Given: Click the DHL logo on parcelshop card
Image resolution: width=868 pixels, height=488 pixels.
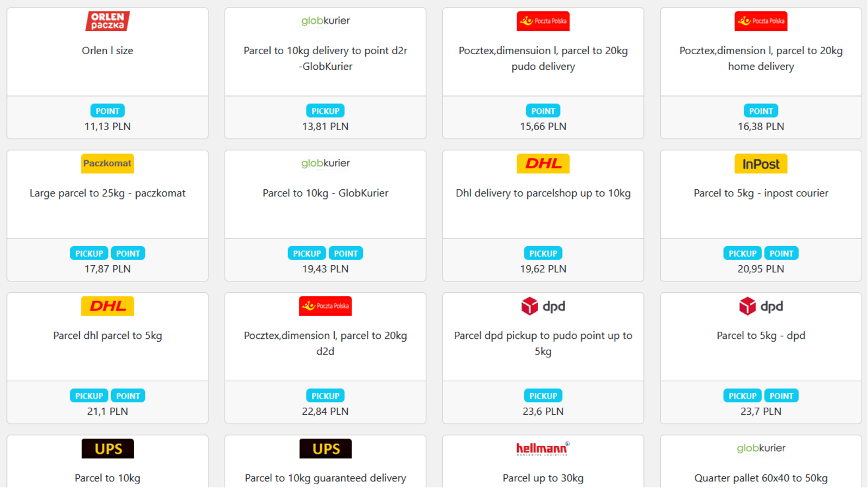Looking at the screenshot, I should tap(543, 163).
